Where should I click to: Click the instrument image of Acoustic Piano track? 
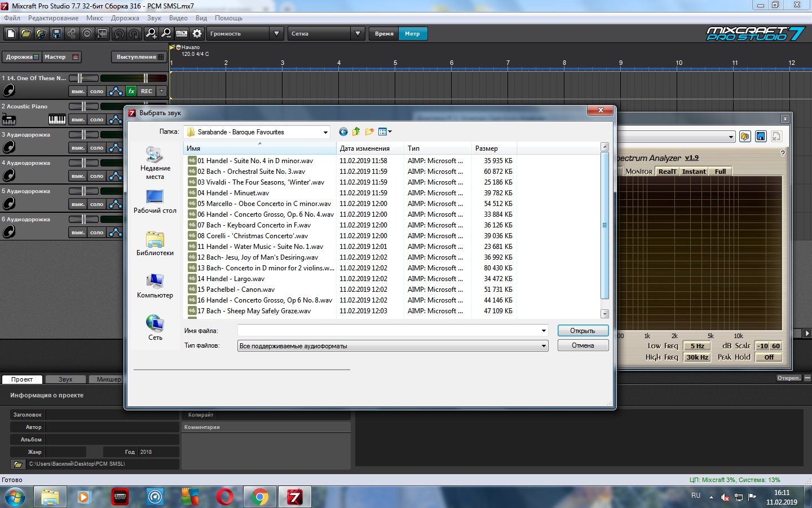(9, 119)
